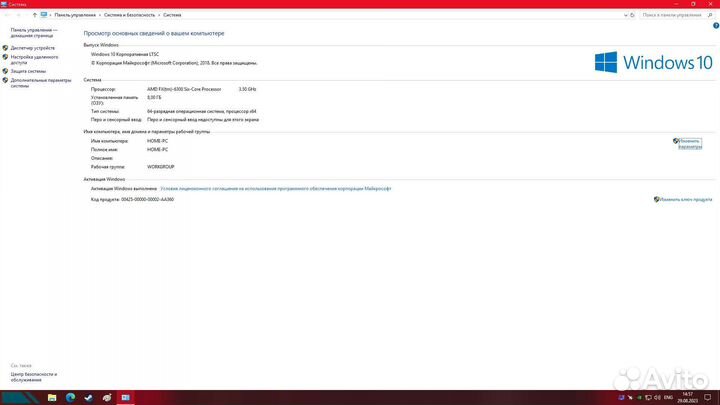This screenshot has width=720, height=405.
Task: Minimize the Система window
Action: (676, 4)
